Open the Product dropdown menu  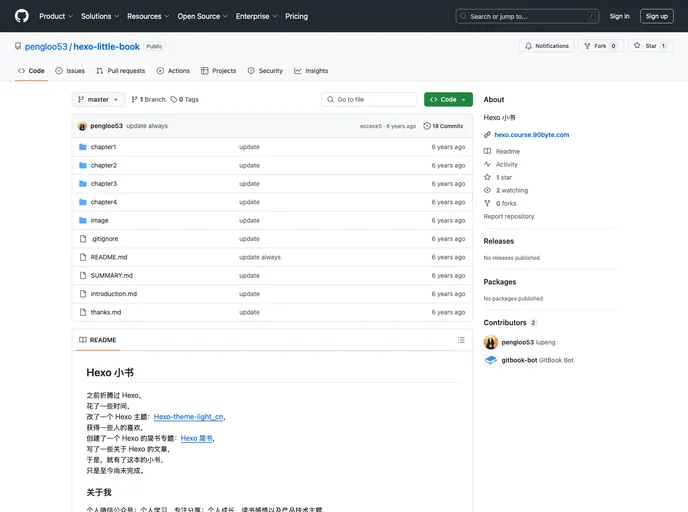click(x=56, y=16)
